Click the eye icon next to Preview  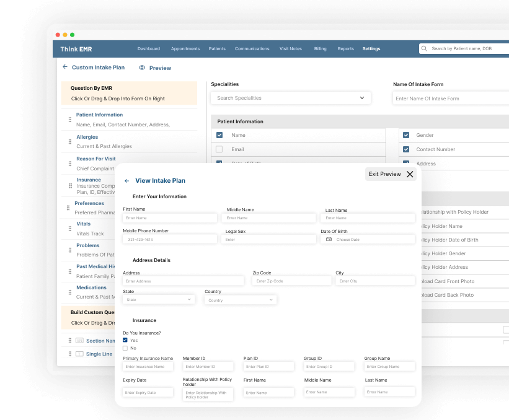coord(142,68)
